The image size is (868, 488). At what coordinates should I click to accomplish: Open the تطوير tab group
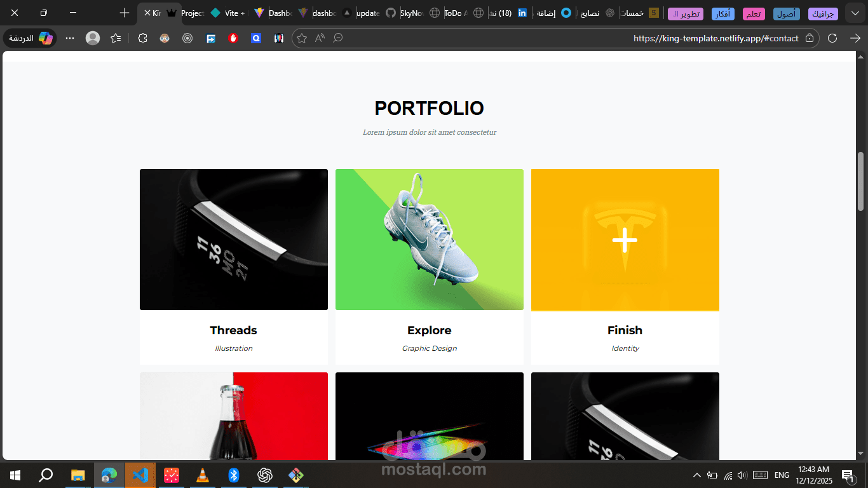(x=686, y=14)
